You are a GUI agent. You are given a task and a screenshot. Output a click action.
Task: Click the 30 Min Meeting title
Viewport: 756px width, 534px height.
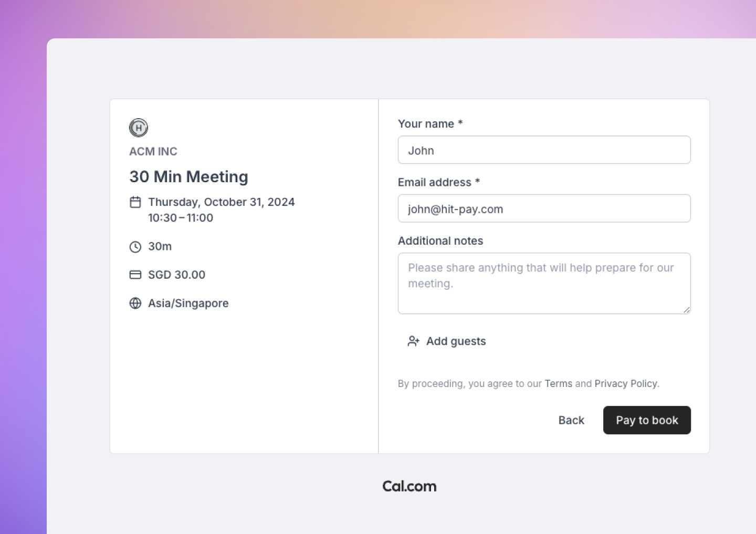tap(189, 177)
